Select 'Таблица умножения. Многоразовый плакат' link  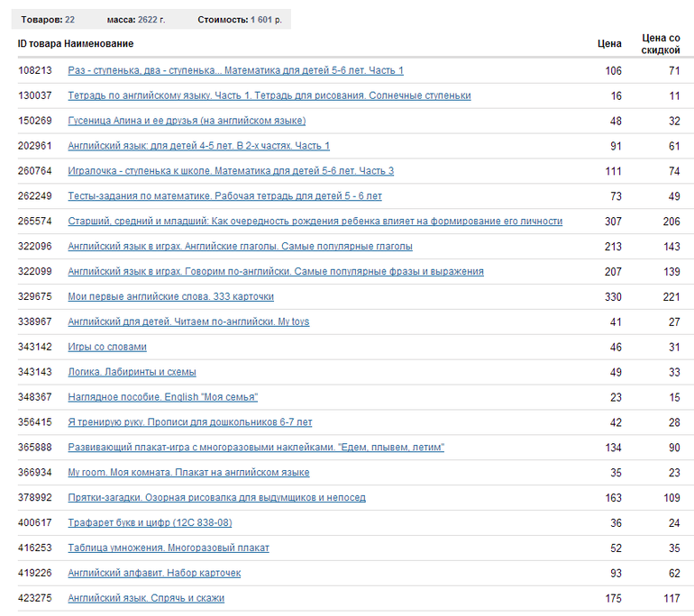coord(169,548)
